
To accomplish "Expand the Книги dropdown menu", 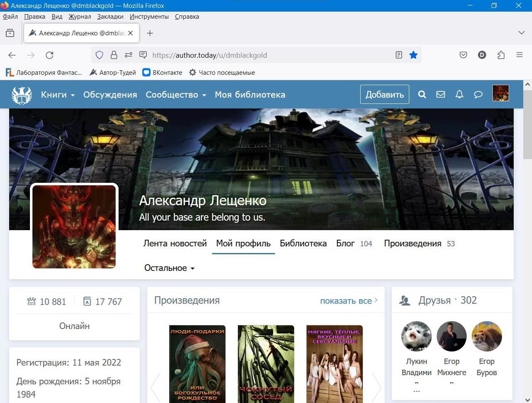I will 57,95.
